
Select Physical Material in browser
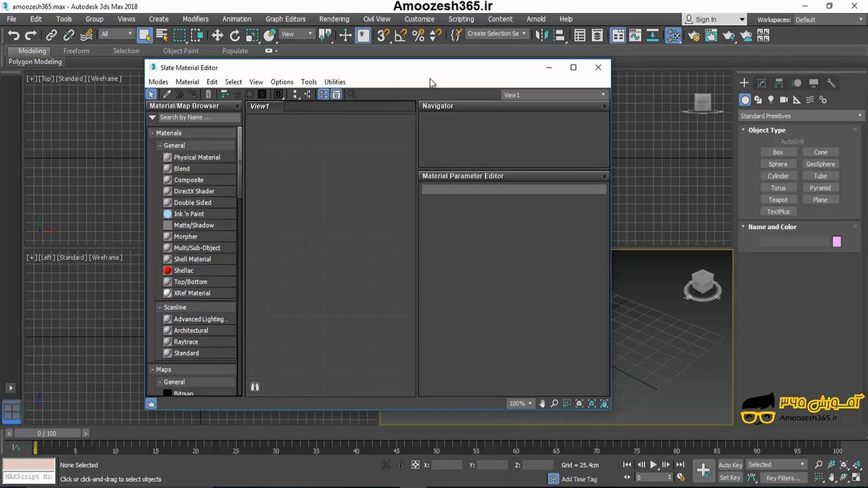(x=199, y=157)
